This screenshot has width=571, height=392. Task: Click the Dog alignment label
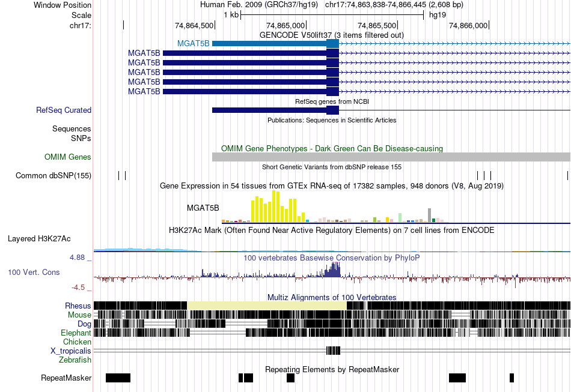click(84, 324)
